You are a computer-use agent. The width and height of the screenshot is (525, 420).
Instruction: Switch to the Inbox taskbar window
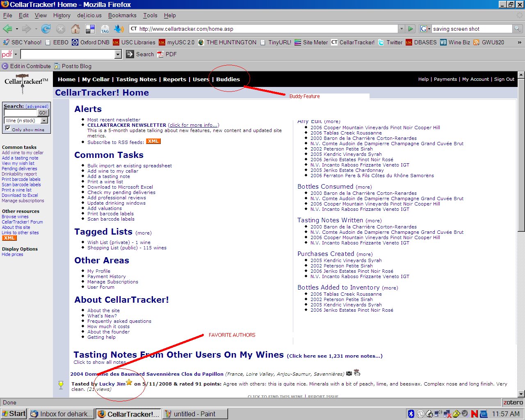tap(61, 414)
